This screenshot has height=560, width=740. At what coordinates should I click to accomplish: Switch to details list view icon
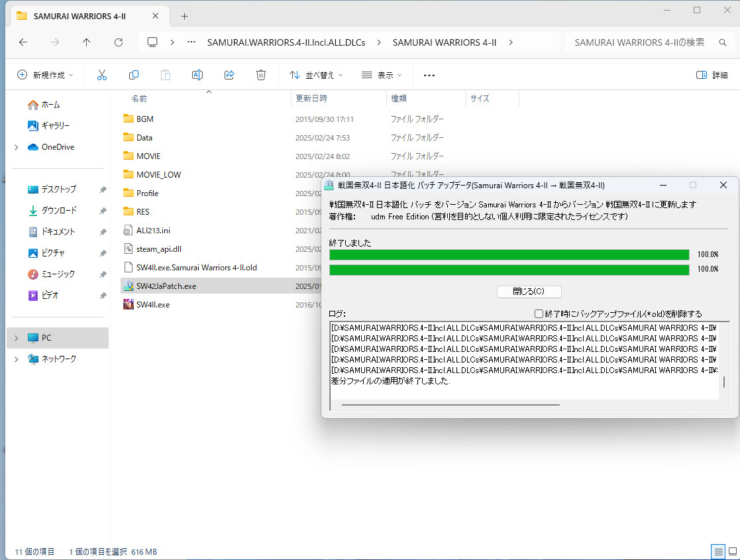tap(718, 551)
